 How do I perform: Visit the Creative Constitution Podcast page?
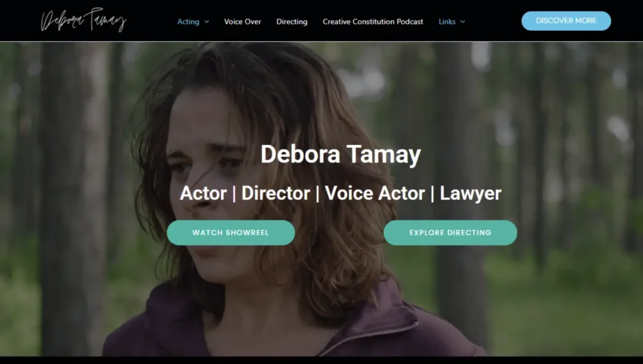(x=373, y=22)
